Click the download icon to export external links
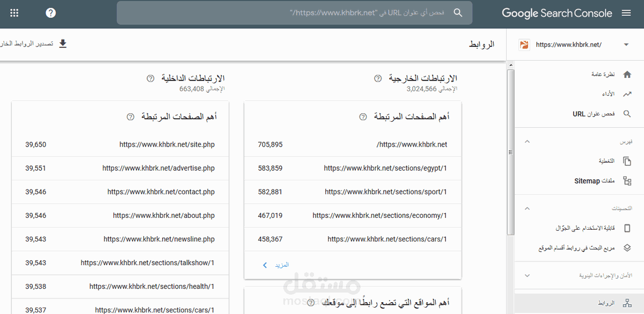 [63, 44]
